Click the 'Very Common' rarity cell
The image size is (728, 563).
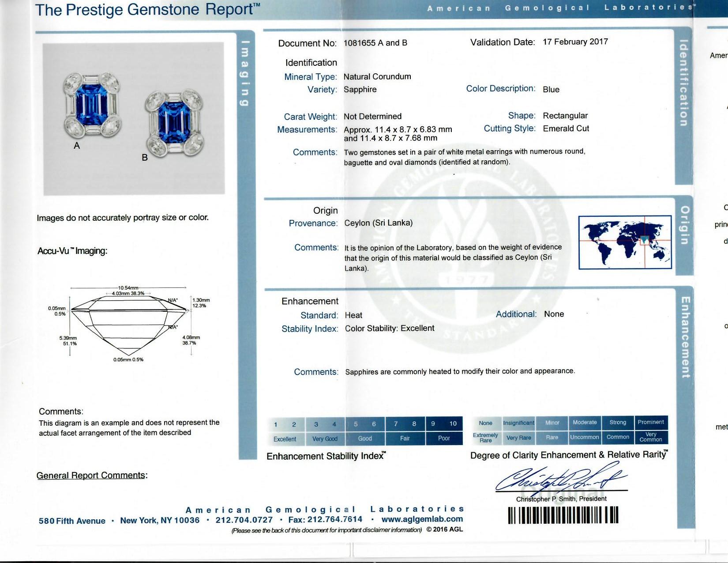(651, 437)
